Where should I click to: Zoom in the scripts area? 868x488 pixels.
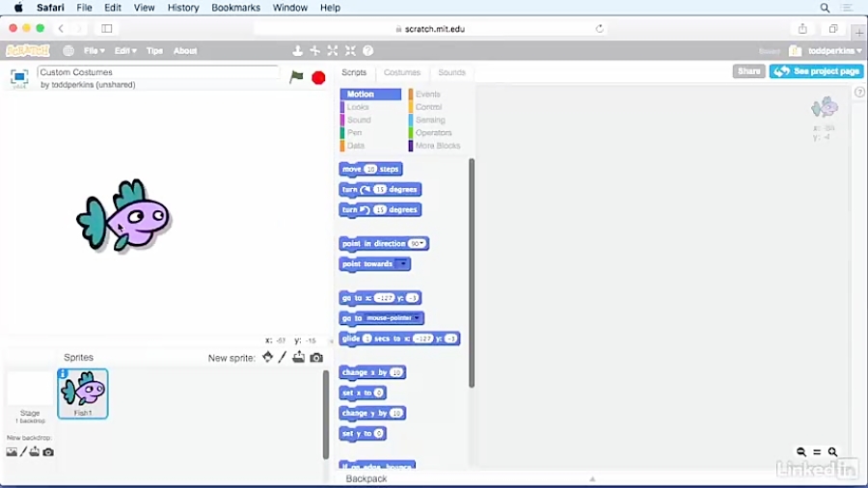tap(832, 452)
